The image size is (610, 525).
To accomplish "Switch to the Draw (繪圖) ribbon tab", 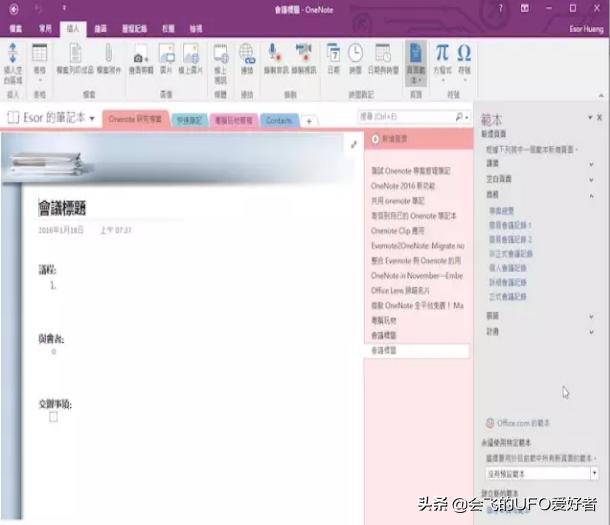I will (x=100, y=28).
